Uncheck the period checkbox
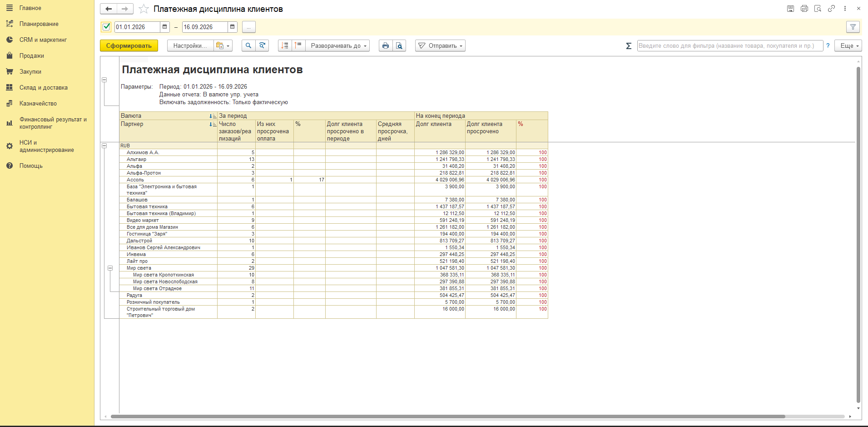 pyautogui.click(x=106, y=27)
